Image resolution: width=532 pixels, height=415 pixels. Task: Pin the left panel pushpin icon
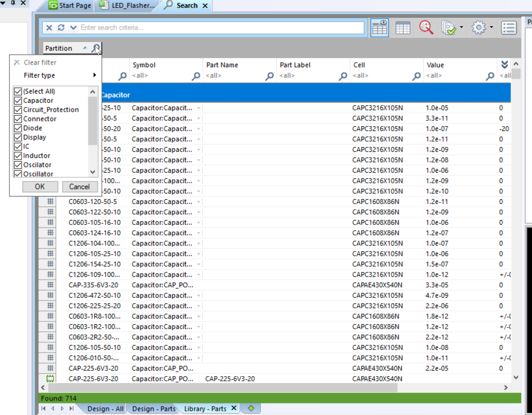[x=13, y=3]
